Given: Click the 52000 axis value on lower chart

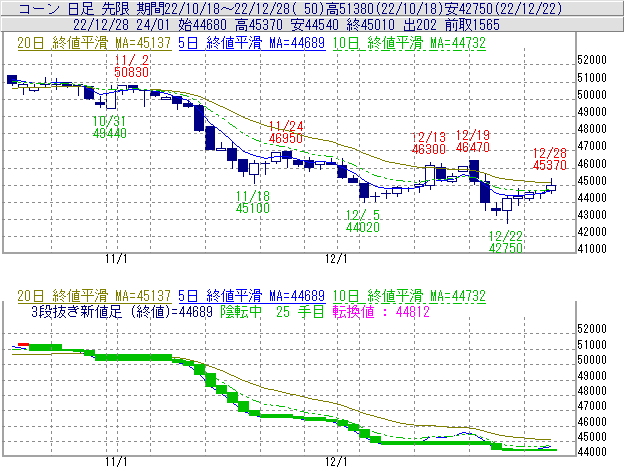Looking at the screenshot, I should [x=592, y=329].
